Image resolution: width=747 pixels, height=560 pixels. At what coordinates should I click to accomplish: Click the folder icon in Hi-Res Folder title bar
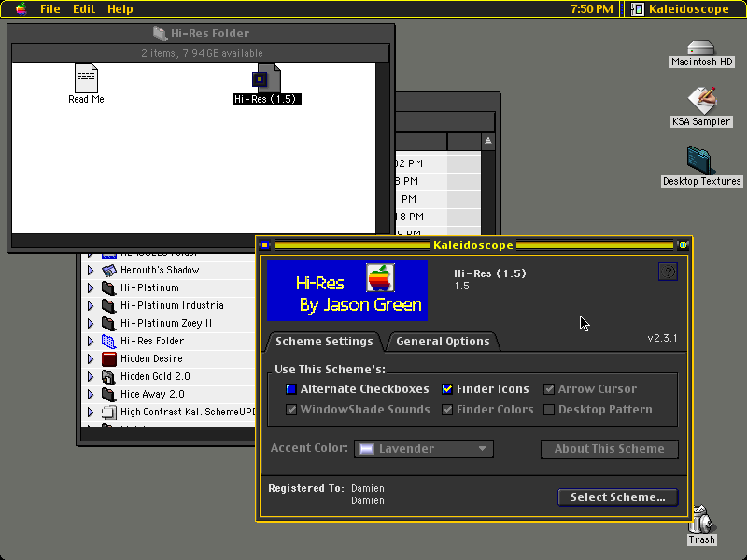click(160, 34)
